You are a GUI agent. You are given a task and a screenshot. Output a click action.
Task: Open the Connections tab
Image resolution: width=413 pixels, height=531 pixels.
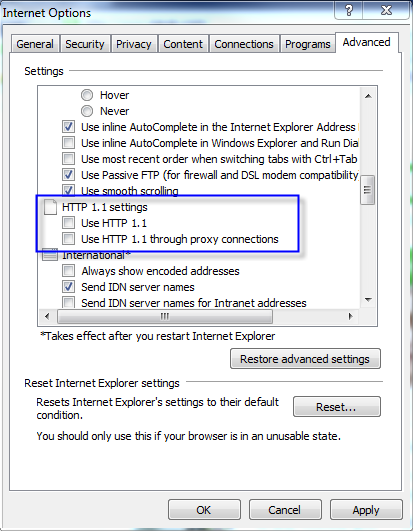click(x=244, y=44)
